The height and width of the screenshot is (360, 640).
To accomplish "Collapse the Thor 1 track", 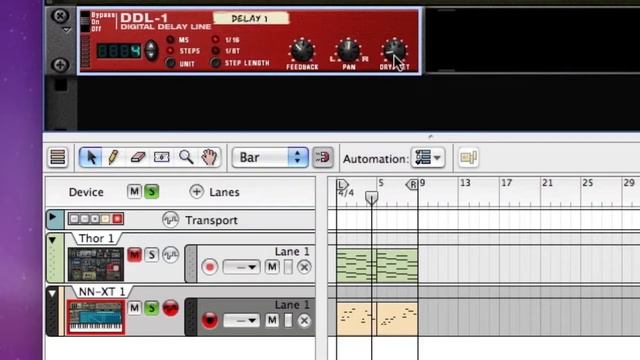I will pos(52,240).
